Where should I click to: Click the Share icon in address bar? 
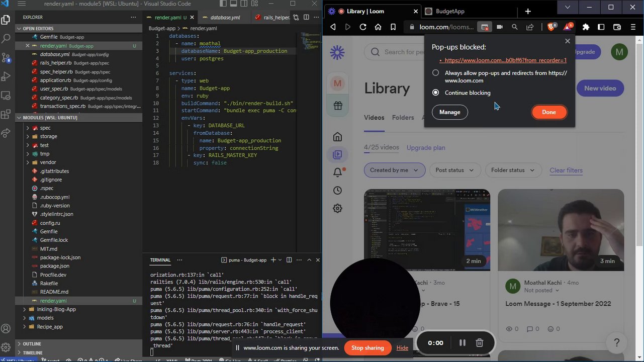click(x=530, y=27)
